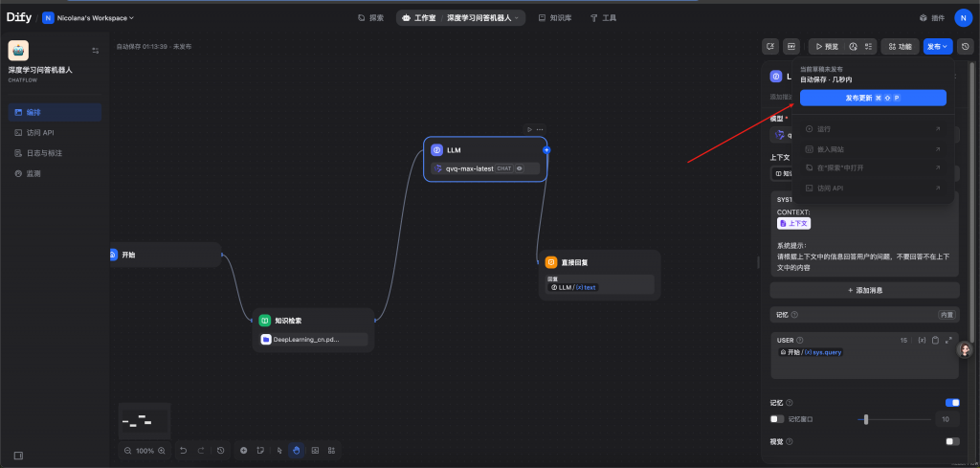Image resolution: width=980 pixels, height=468 pixels.
Task: Click the zoom out magnifier icon
Action: [x=127, y=450]
